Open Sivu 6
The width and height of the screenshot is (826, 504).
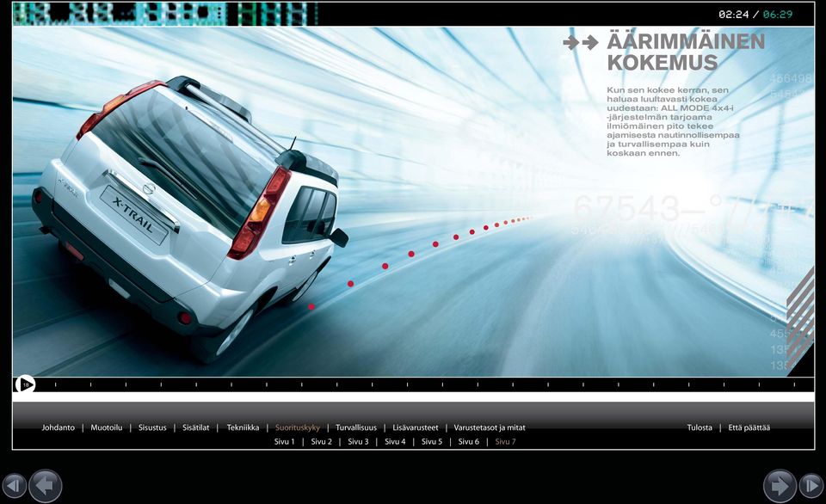469,442
